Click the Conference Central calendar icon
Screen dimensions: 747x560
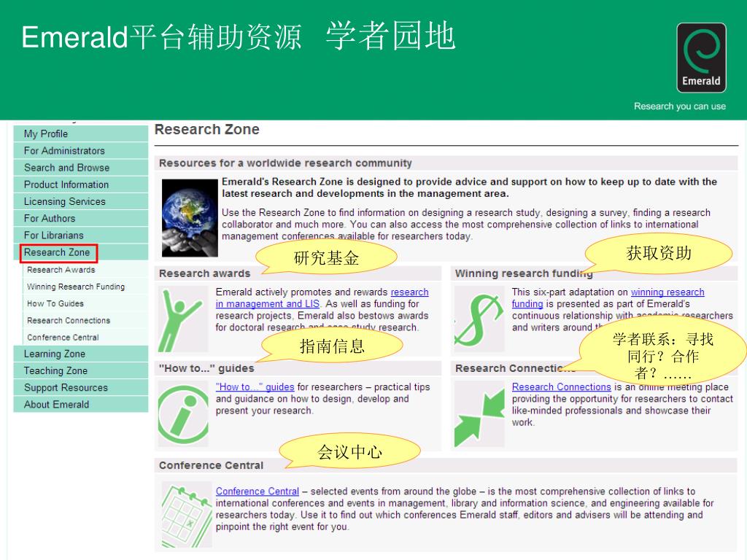point(187,514)
